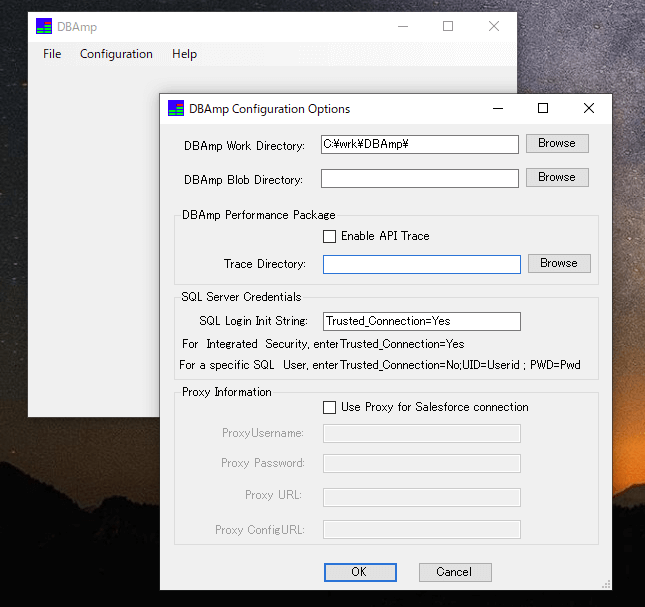Open the File menu in DBAmp window

click(x=52, y=54)
